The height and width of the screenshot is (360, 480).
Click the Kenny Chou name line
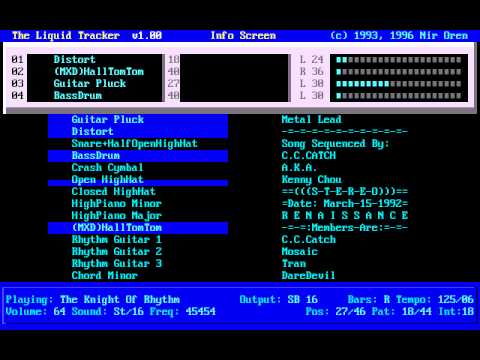(311, 179)
